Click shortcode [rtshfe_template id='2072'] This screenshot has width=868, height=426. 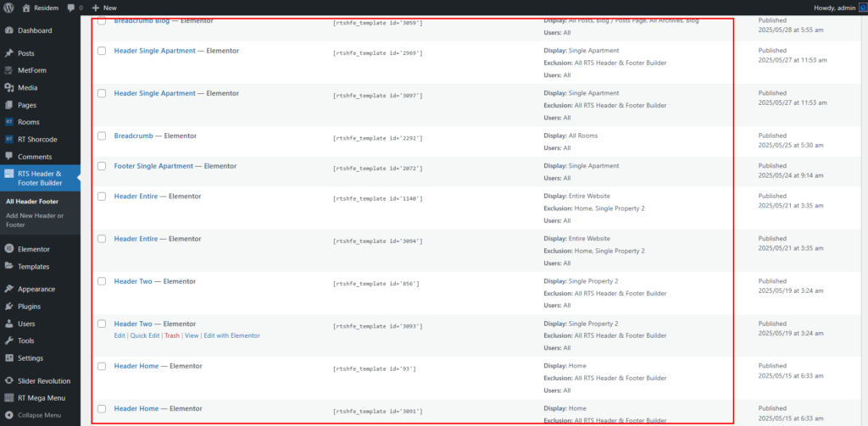click(377, 169)
